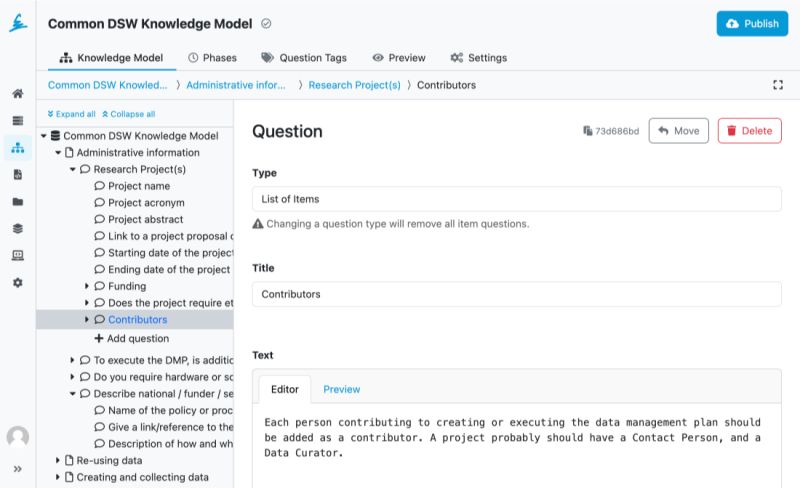Open the knowledge models sitemap sidebar icon
This screenshot has height=488, width=800.
pyautogui.click(x=17, y=148)
